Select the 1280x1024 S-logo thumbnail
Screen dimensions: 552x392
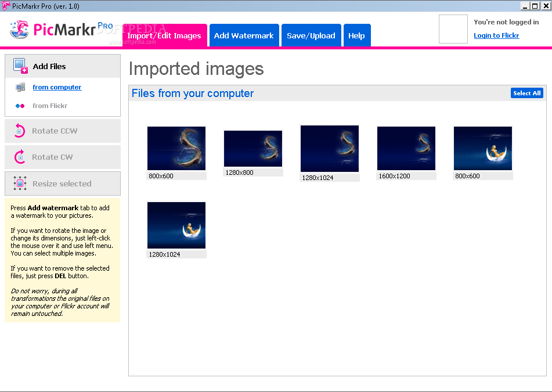[330, 148]
